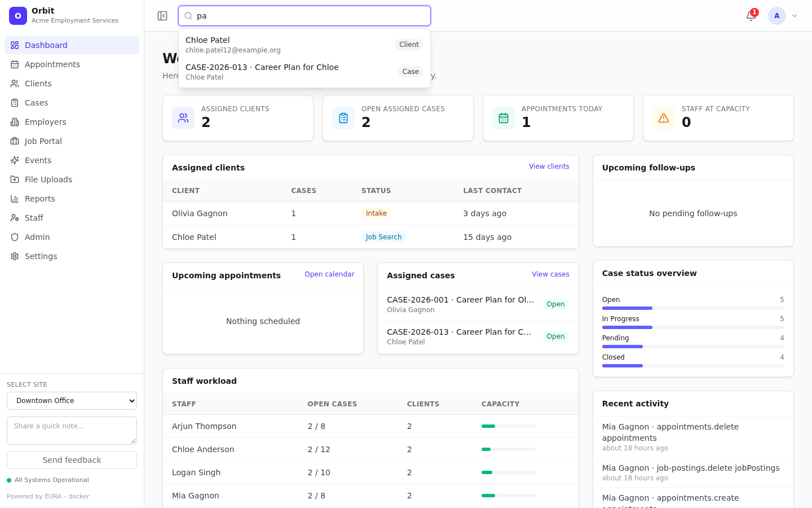The height and width of the screenshot is (508, 812).
Task: Click the Staff at Capacity warning icon
Action: [x=664, y=118]
